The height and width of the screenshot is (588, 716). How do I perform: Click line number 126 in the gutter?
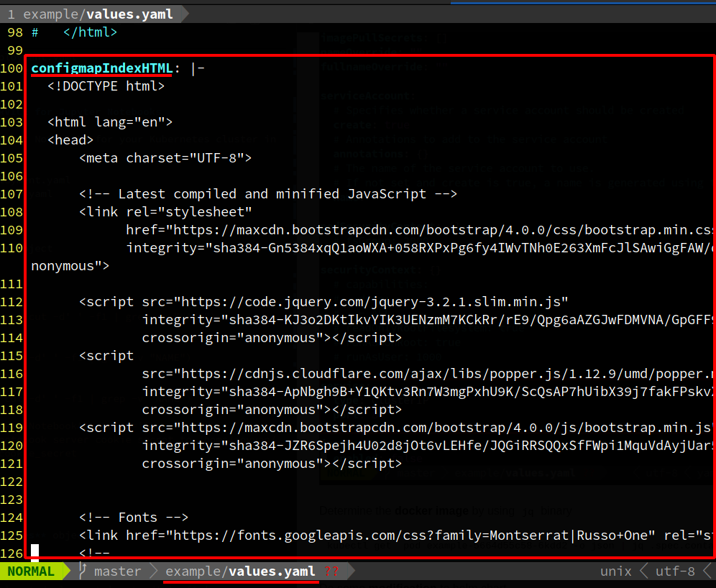[x=12, y=553]
